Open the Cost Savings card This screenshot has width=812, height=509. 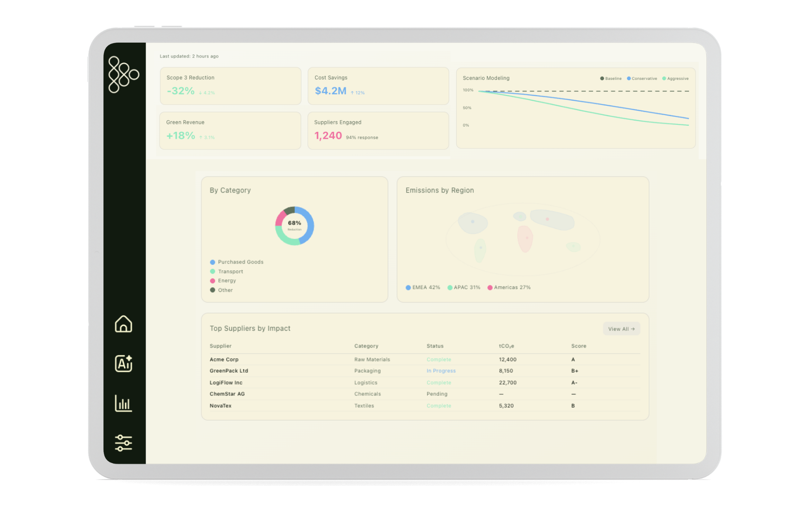[378, 86]
